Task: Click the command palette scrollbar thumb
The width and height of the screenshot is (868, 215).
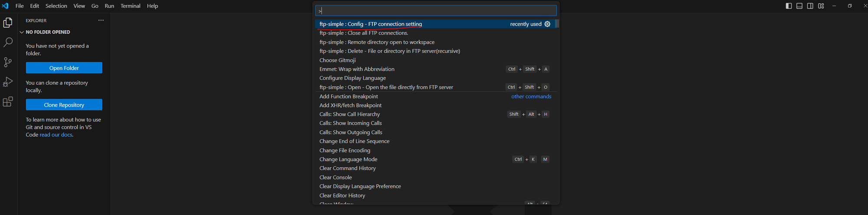Action: tap(557, 23)
